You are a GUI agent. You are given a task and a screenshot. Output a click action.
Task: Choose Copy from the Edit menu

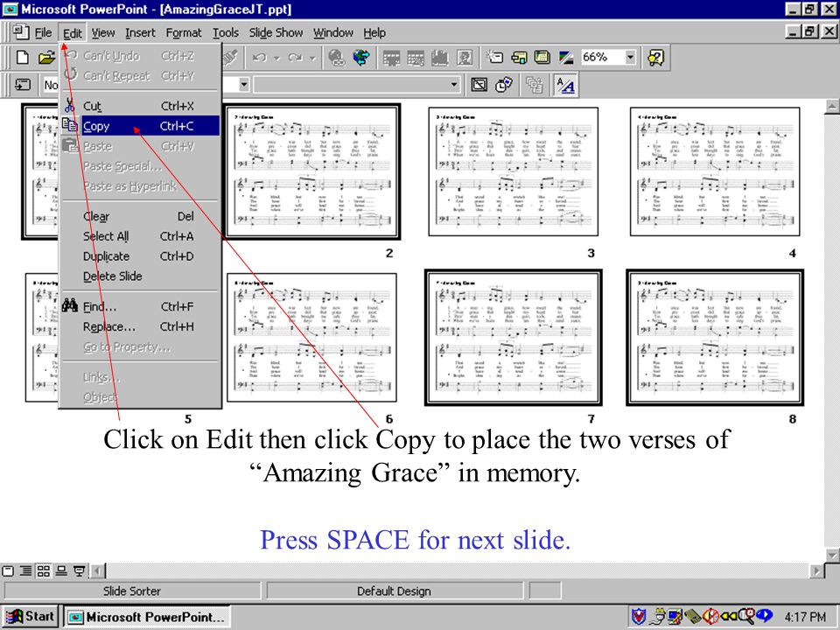140,126
